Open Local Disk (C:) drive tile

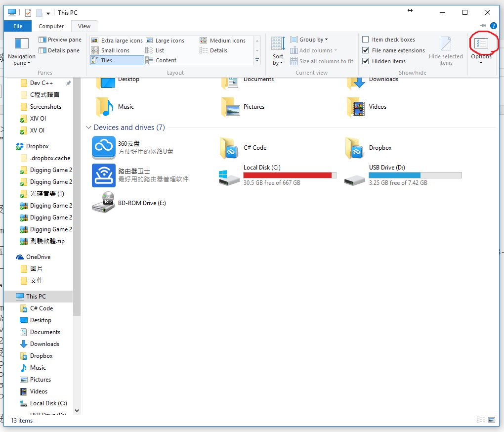[x=278, y=175]
